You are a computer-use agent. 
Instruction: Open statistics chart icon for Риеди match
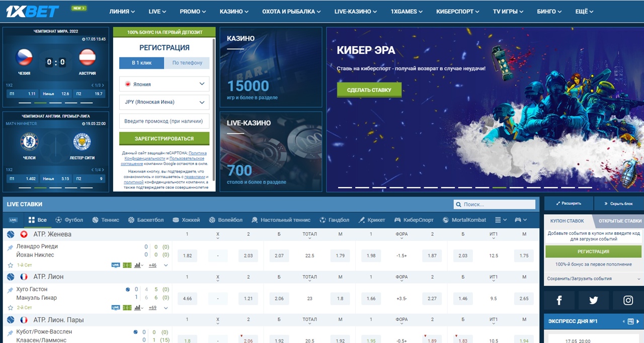coord(138,265)
